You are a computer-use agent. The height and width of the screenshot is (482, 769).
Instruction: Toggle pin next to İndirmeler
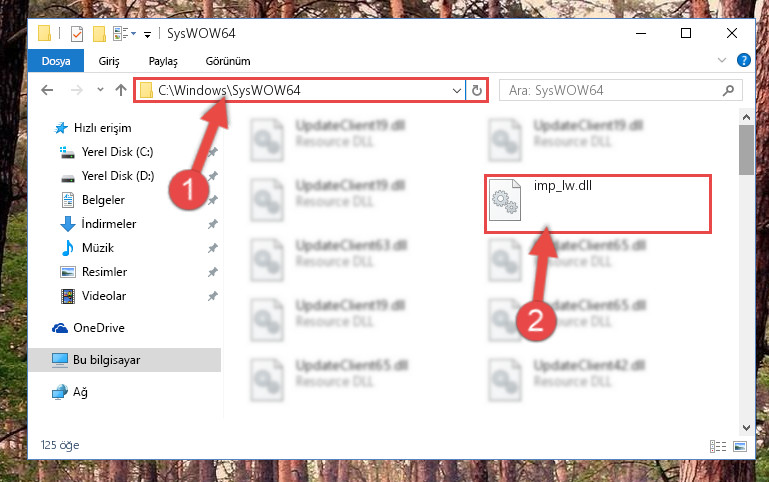coord(212,224)
